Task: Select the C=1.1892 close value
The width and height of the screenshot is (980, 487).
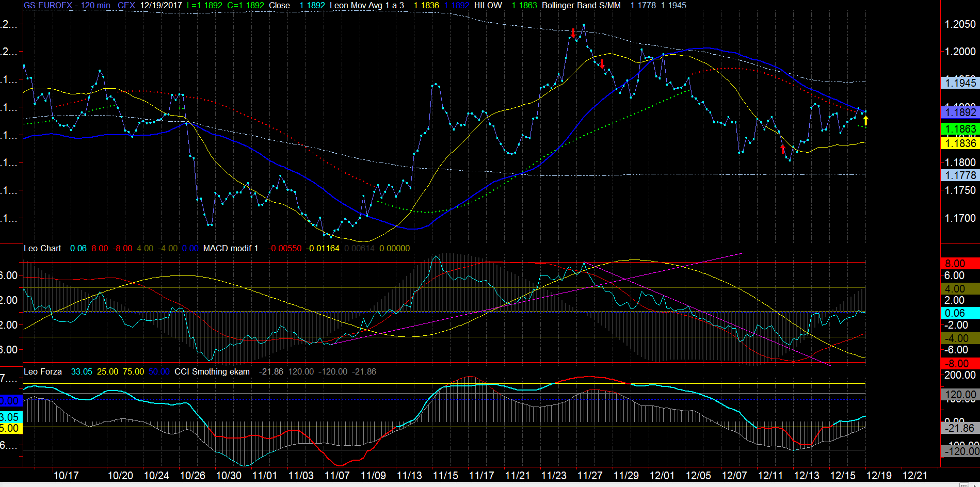Action: coord(246,5)
